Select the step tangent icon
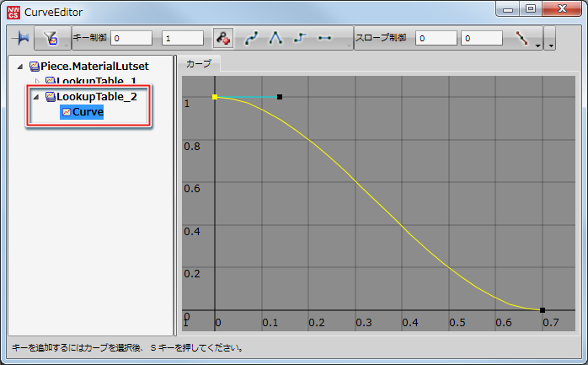 pos(300,38)
